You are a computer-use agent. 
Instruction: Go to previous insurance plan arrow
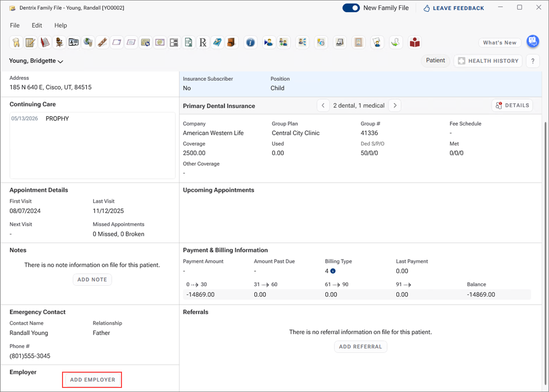pos(323,106)
